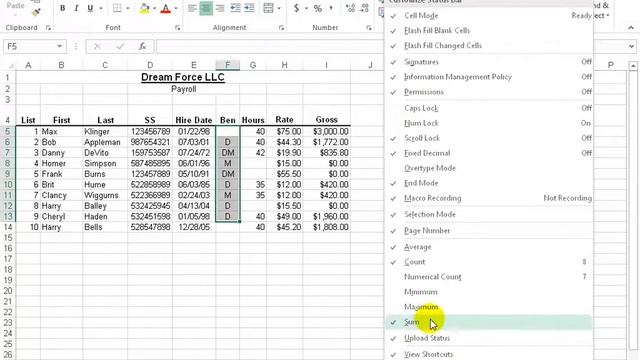The height and width of the screenshot is (360, 640).
Task: Enable Caps Lock indicator in menu
Action: click(x=489, y=108)
